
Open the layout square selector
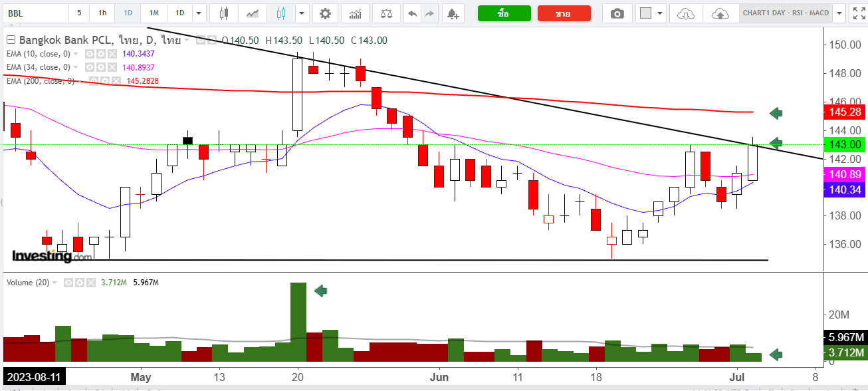pyautogui.click(x=645, y=13)
